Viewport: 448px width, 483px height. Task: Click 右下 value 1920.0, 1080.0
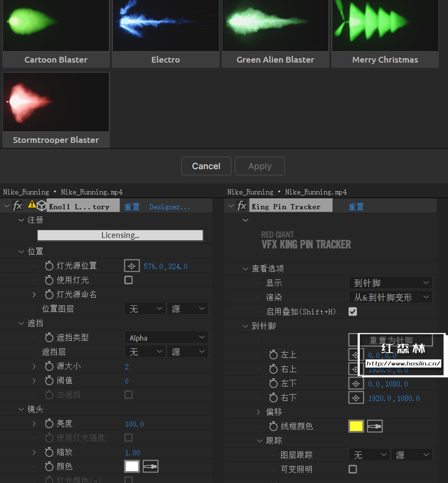394,398
